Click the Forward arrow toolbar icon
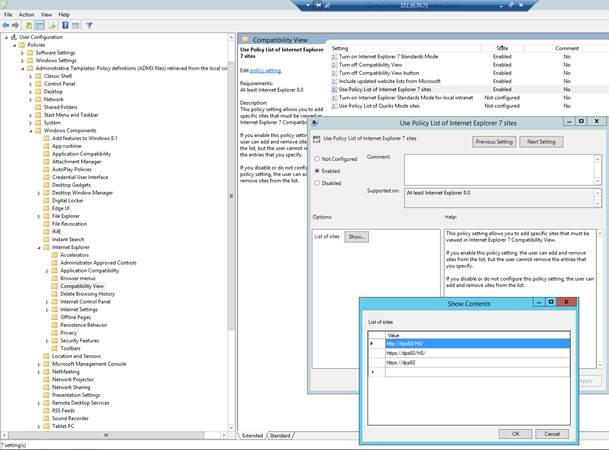 coord(16,26)
